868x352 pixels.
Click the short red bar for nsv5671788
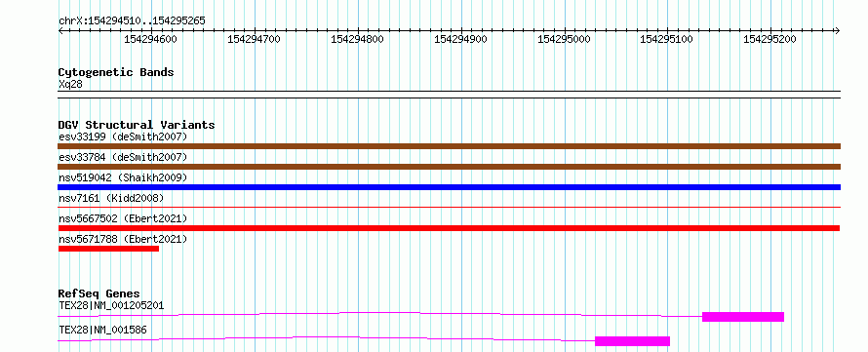[108, 249]
